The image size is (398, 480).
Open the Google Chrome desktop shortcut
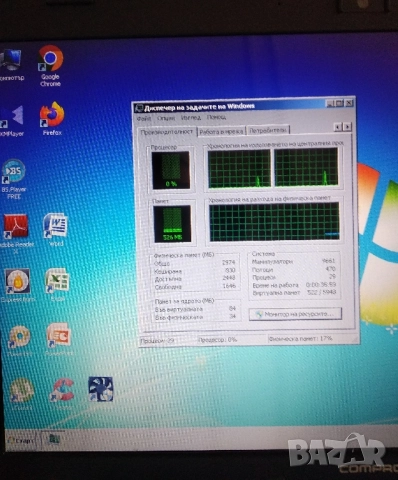coord(50,66)
